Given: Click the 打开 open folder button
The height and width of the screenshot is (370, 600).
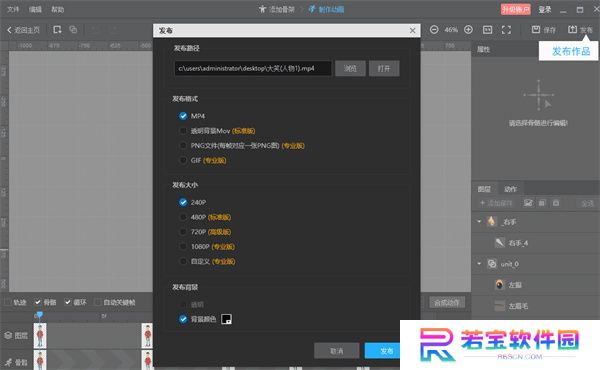Looking at the screenshot, I should [384, 68].
